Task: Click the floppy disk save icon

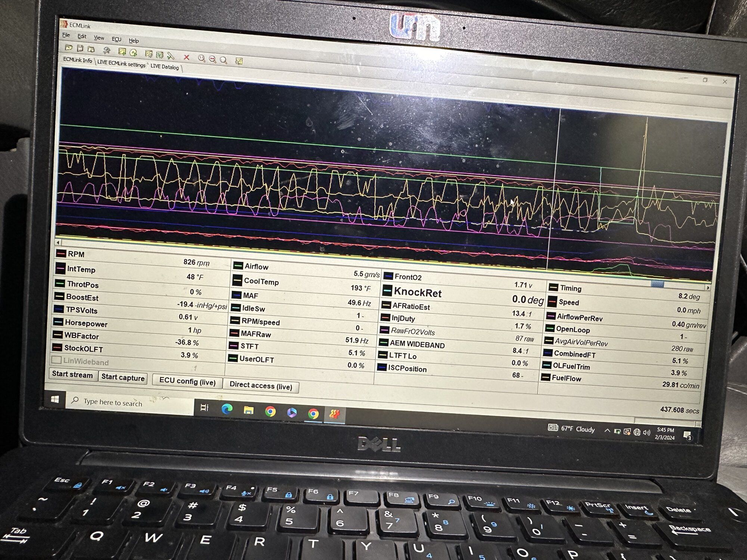Action: [80, 48]
